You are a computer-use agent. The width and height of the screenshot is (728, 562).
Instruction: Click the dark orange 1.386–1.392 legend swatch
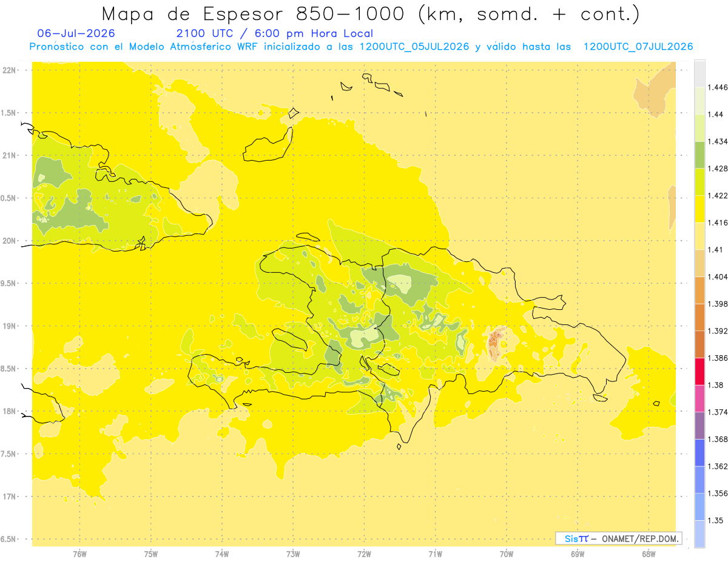pyautogui.click(x=699, y=344)
